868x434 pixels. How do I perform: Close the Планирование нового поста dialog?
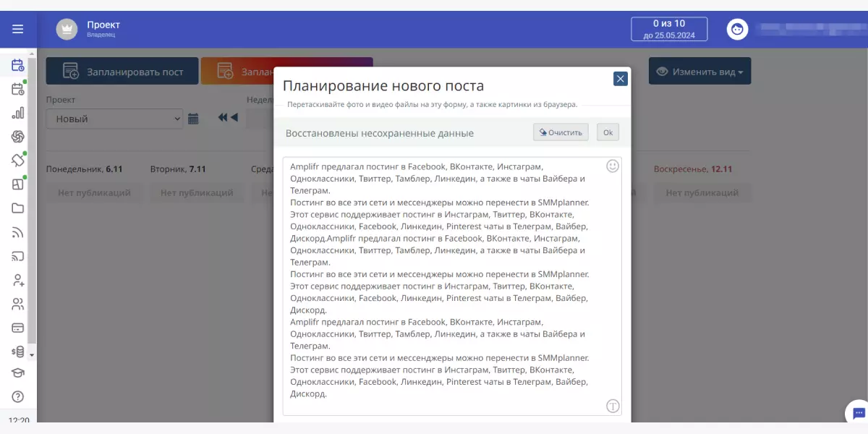click(x=620, y=79)
